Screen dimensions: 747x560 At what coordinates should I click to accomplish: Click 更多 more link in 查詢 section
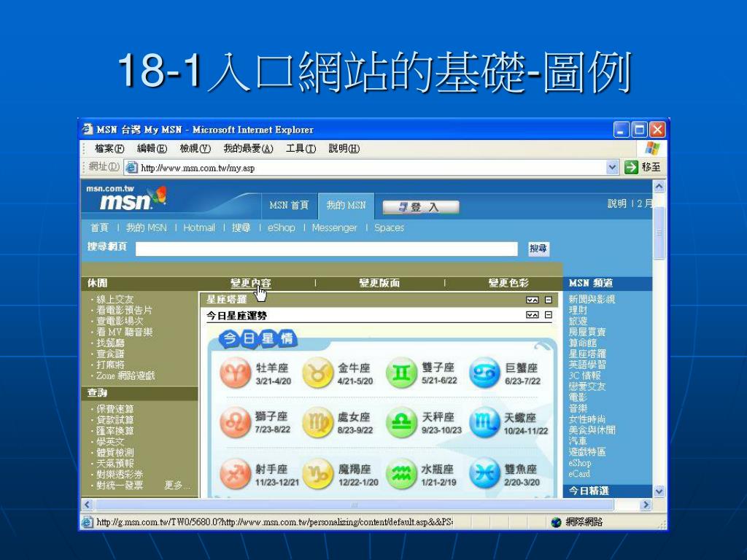coord(175,485)
